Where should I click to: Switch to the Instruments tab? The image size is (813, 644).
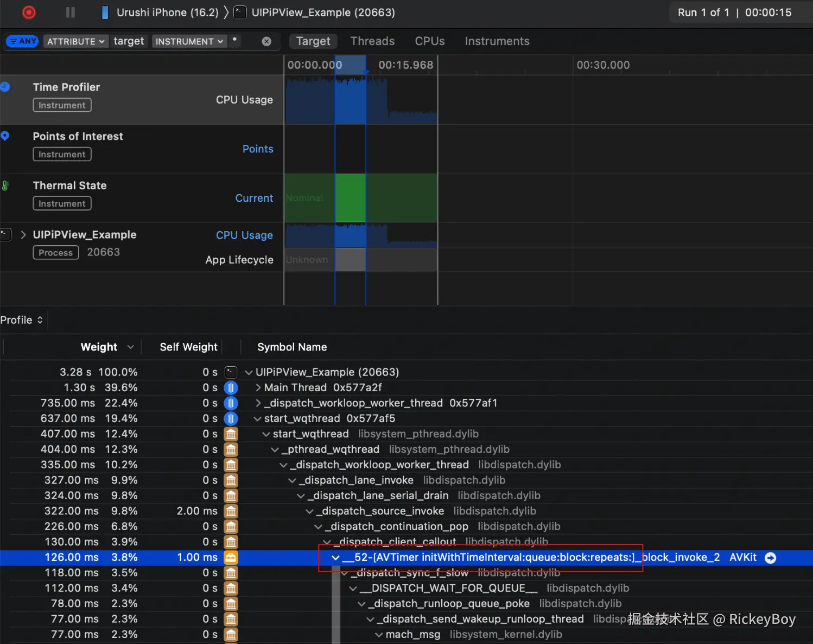497,41
